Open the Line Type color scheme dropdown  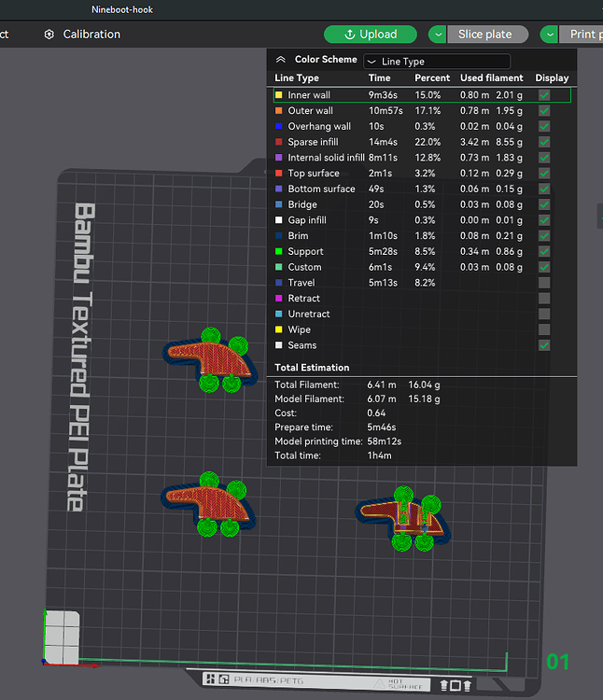coord(437,62)
